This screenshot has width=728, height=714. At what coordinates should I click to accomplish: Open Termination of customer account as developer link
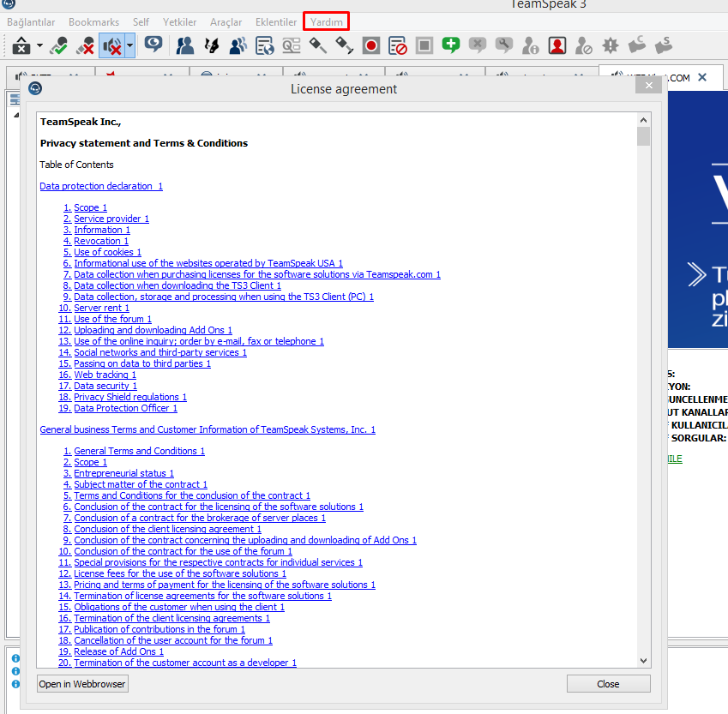[x=185, y=663]
